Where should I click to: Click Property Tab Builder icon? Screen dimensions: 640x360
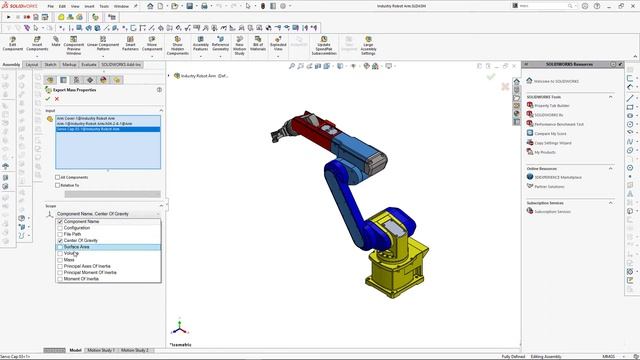coord(530,105)
